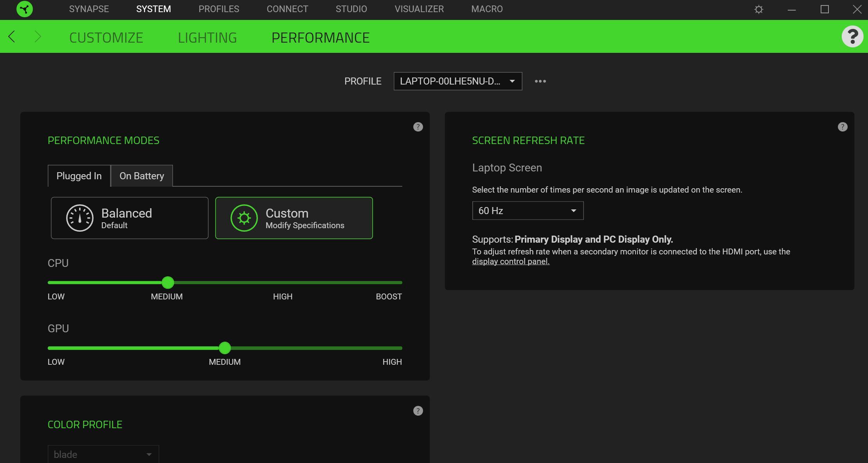Click the GPU slider handle

coord(225,348)
